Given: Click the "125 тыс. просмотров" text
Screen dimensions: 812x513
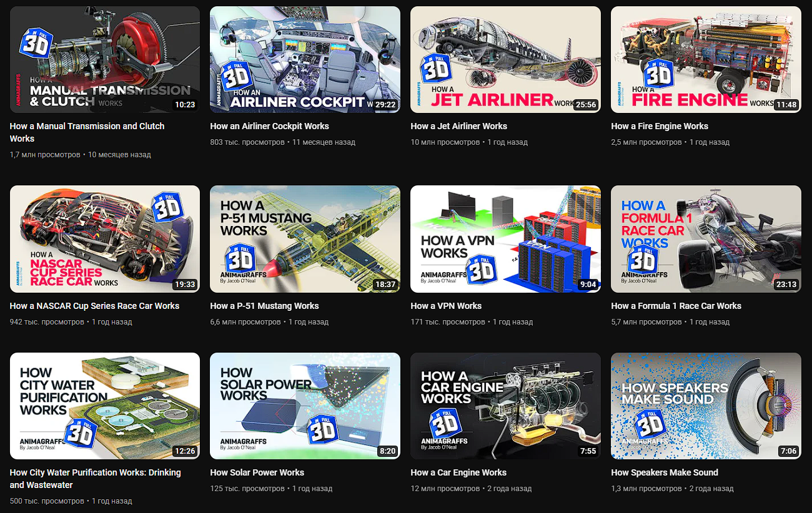Looking at the screenshot, I should [x=247, y=489].
